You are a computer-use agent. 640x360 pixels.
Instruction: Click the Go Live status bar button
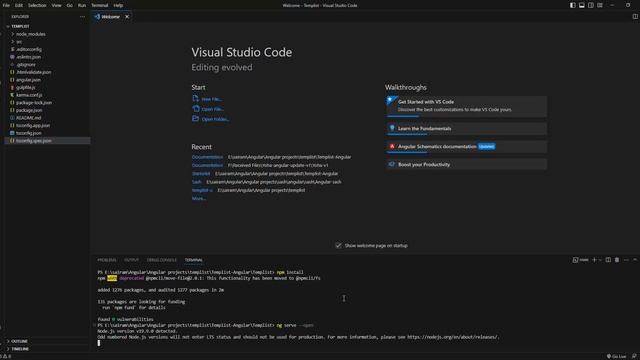[616, 356]
